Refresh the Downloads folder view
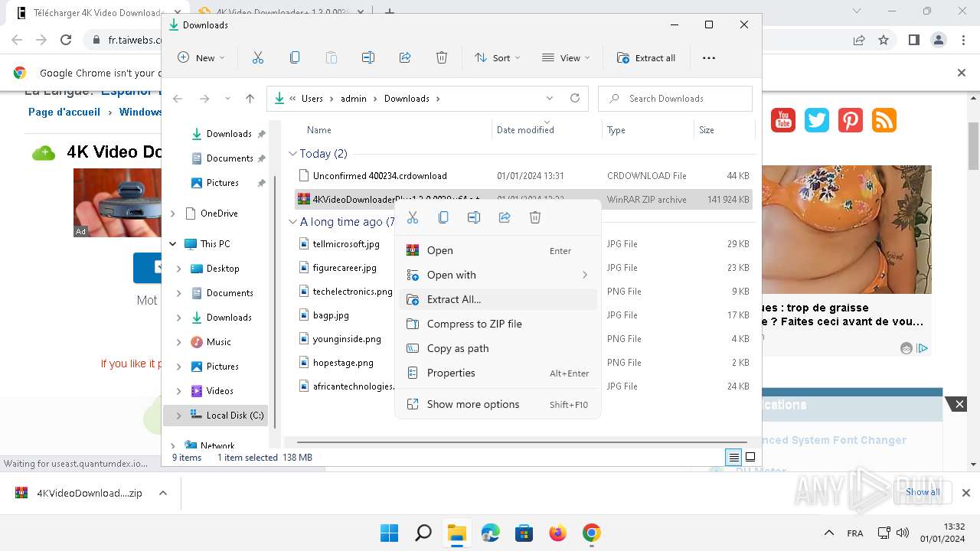This screenshot has width=980, height=551. coord(575,98)
